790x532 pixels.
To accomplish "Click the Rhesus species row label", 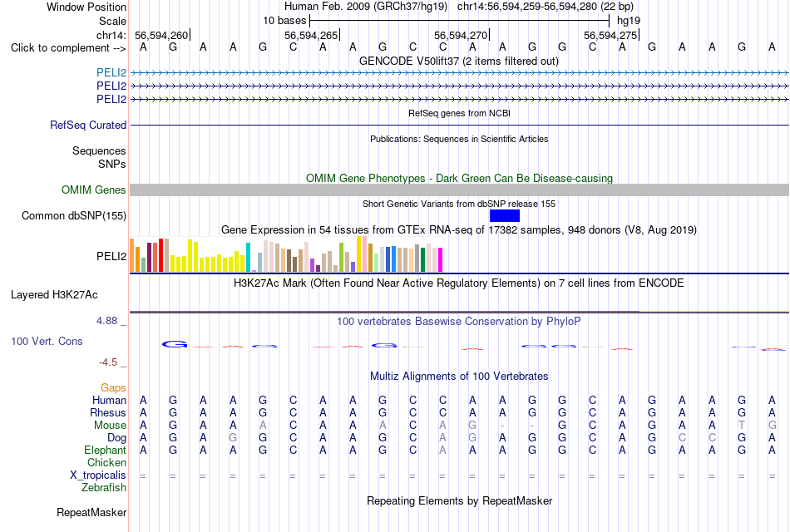I will [108, 412].
